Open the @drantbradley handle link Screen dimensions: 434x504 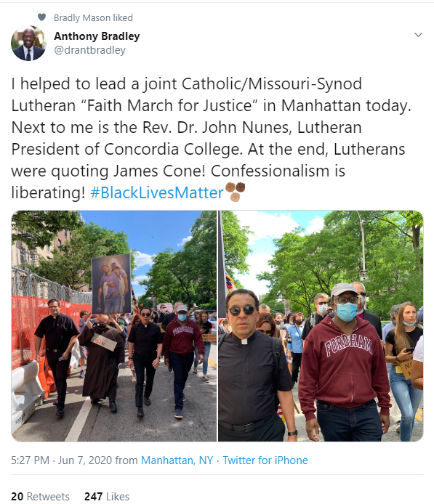[x=89, y=50]
